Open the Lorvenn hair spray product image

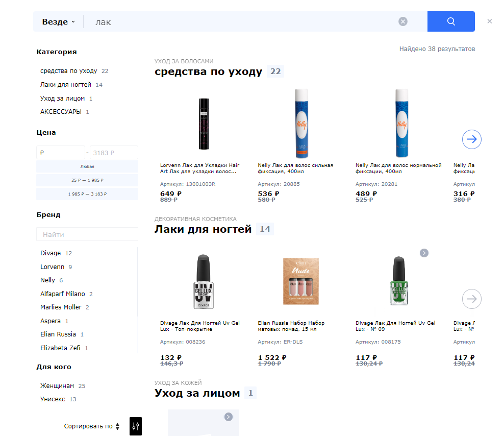[204, 124]
